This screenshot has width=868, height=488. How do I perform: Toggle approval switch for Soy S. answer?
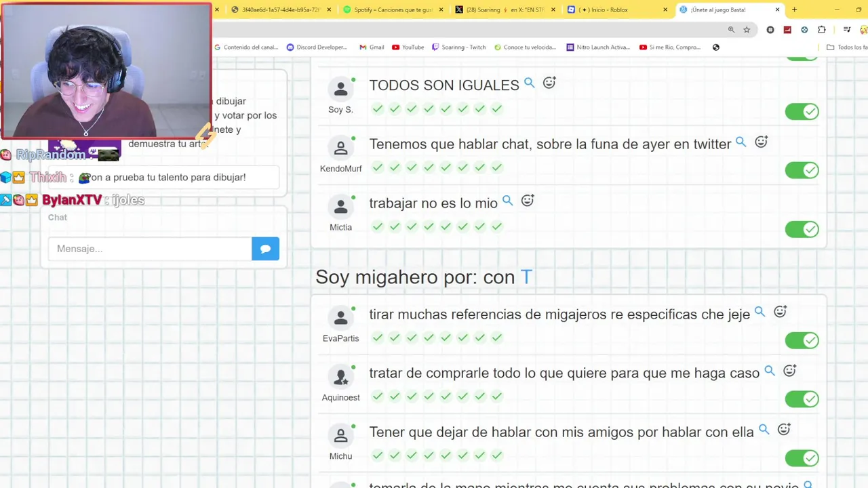click(x=802, y=111)
